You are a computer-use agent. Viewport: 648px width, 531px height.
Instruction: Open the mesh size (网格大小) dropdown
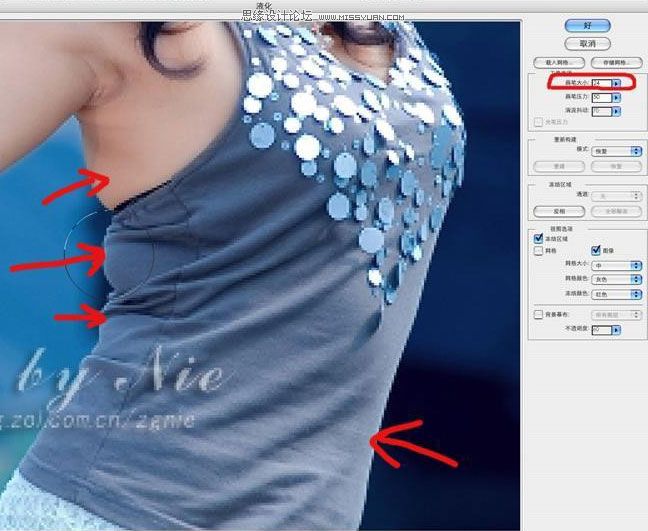pos(616,266)
